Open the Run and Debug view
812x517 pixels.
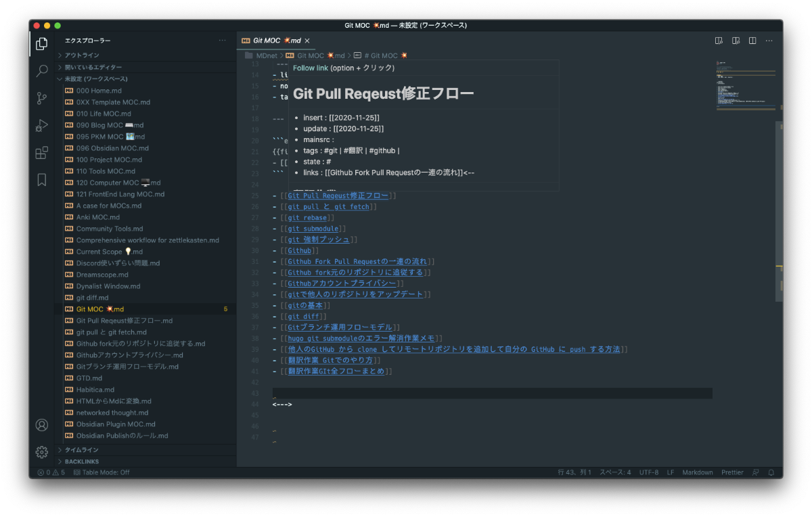click(42, 125)
